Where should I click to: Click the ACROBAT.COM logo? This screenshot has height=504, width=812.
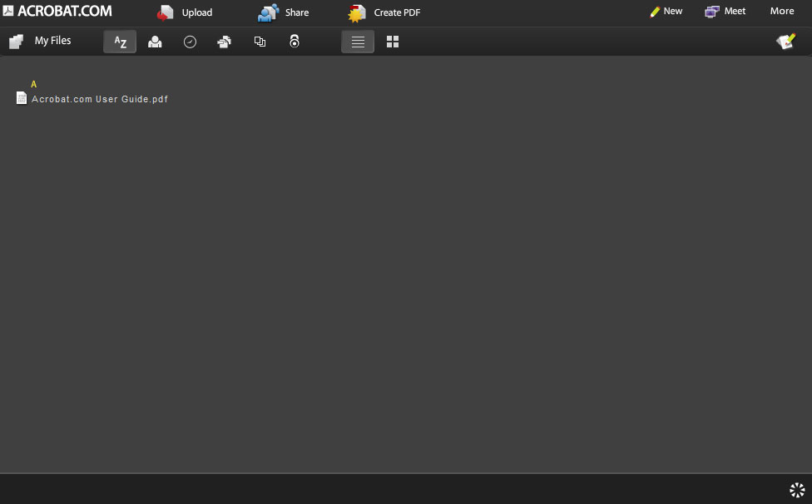click(x=57, y=11)
